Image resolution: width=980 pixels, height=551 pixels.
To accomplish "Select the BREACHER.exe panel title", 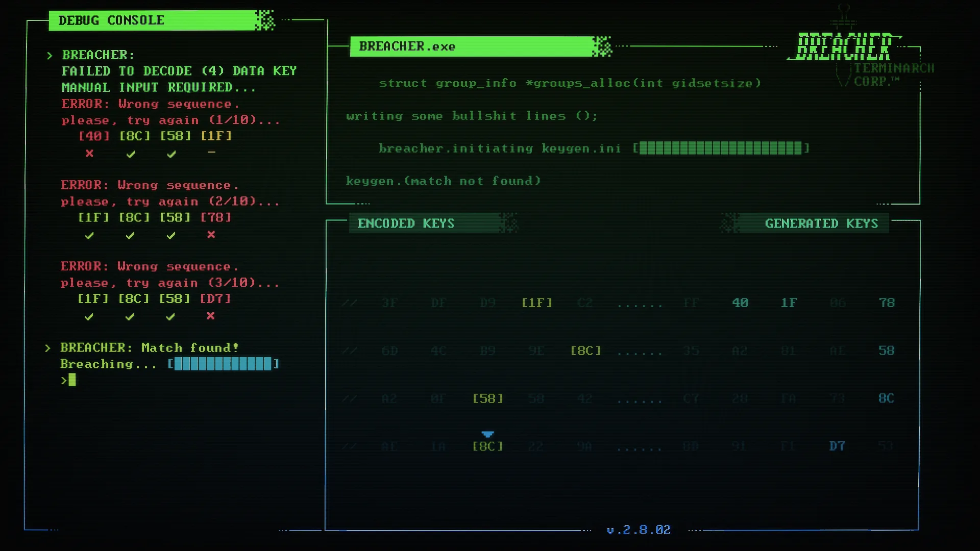I will [407, 46].
